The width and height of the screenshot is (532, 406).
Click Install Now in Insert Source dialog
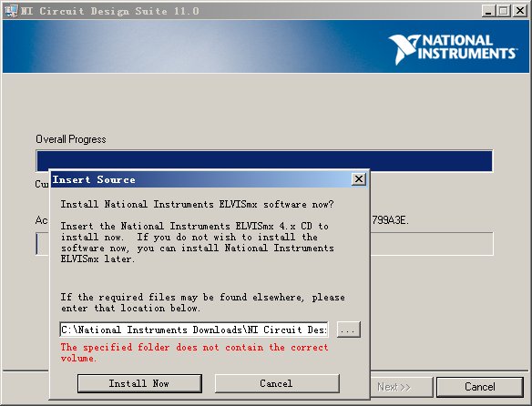point(139,383)
